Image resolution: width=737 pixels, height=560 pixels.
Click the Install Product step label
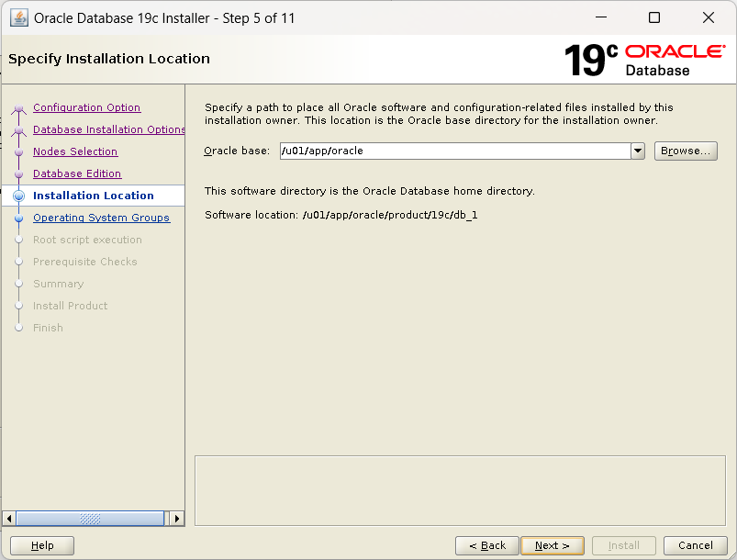[70, 306]
